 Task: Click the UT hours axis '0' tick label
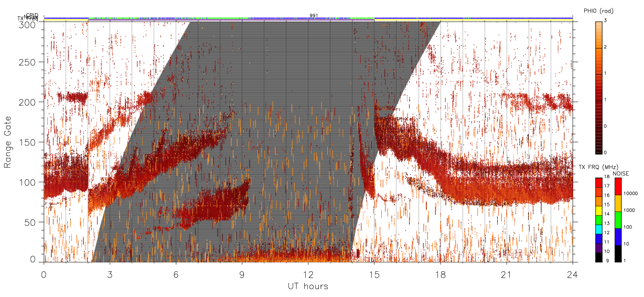click(44, 274)
